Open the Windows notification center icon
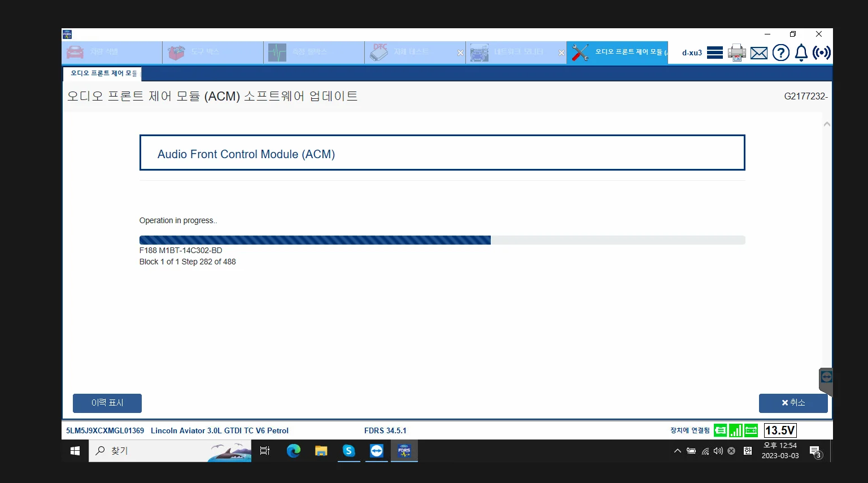The height and width of the screenshot is (483, 868). pyautogui.click(x=815, y=451)
